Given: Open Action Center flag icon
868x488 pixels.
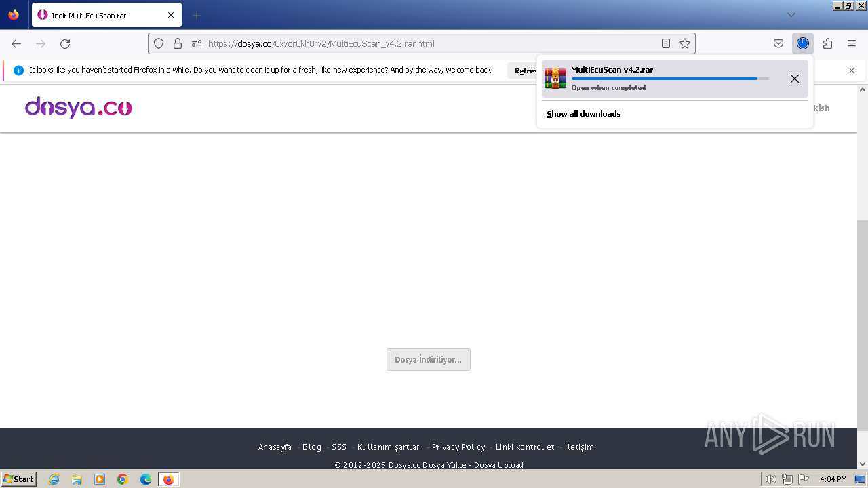Looking at the screenshot, I should (804, 479).
